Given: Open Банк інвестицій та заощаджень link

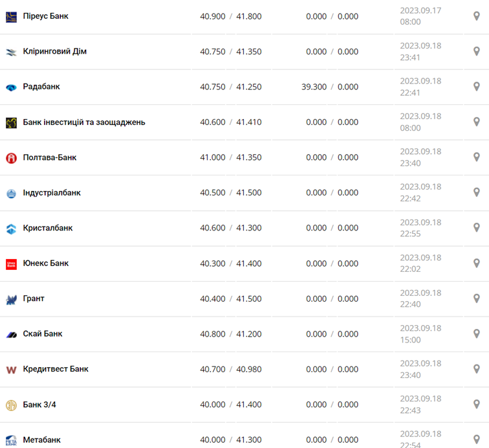Looking at the screenshot, I should pos(83,122).
